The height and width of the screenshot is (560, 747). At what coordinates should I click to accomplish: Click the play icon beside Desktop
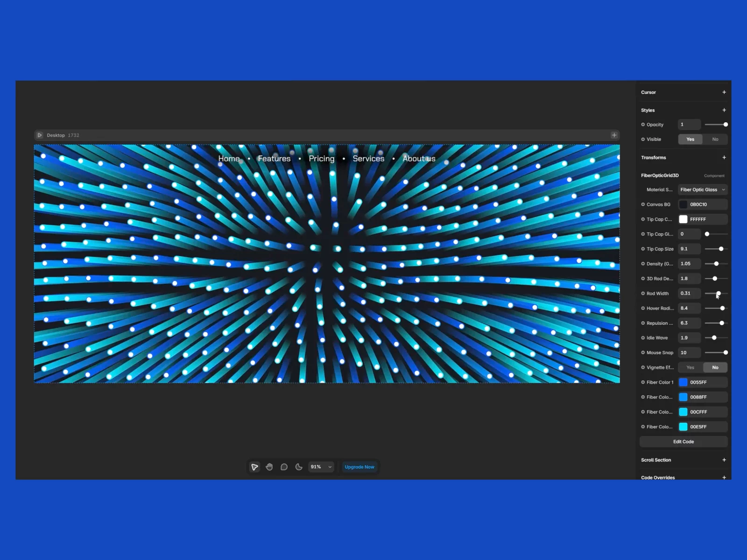pyautogui.click(x=40, y=135)
